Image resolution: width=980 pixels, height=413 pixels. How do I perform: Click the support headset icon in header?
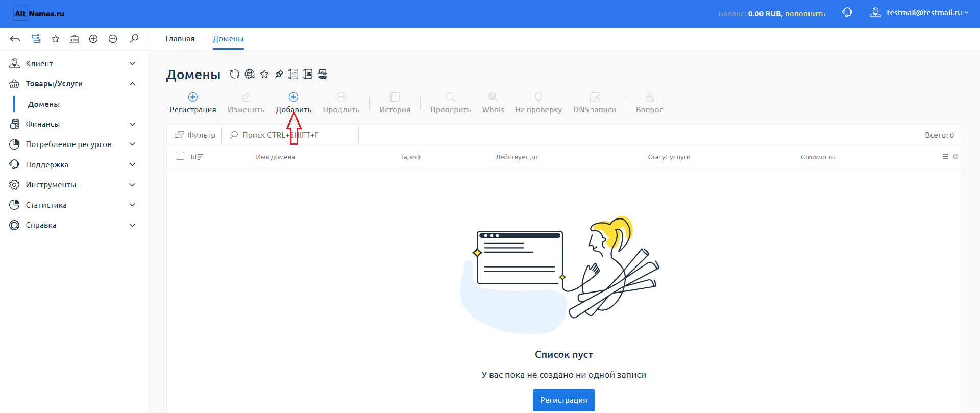click(847, 13)
